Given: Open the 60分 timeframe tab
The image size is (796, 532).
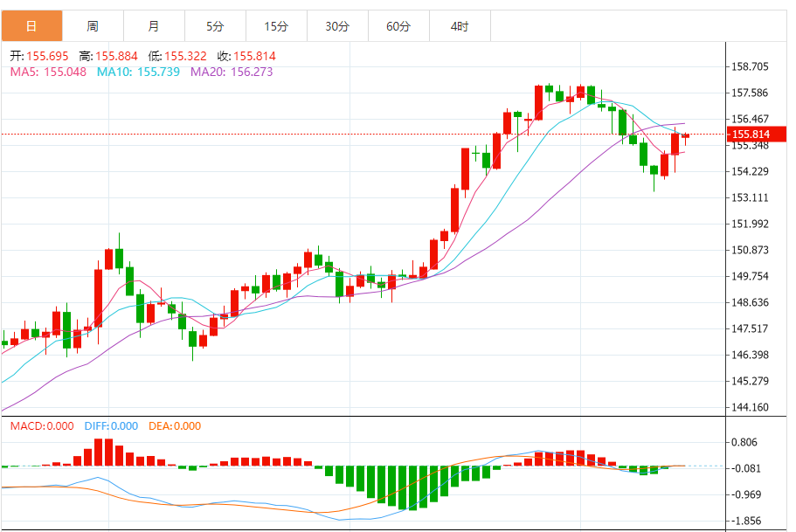Looking at the screenshot, I should [399, 26].
